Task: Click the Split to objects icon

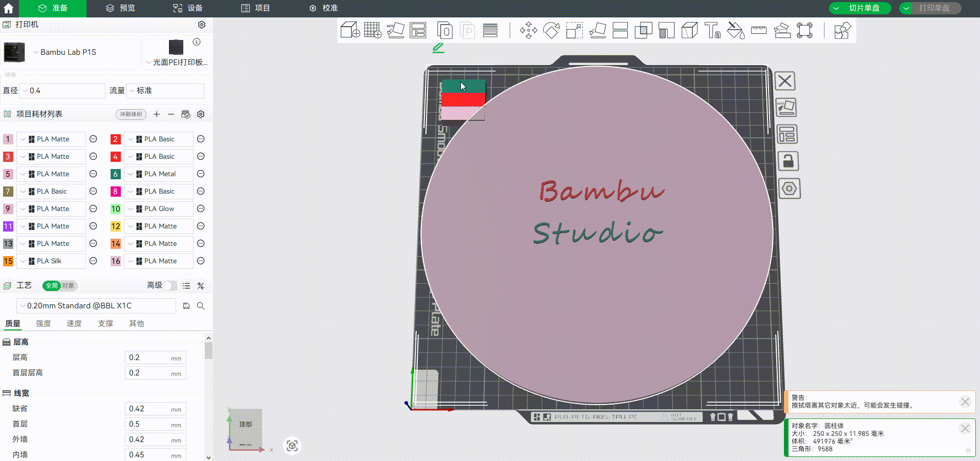Action: 444,30
